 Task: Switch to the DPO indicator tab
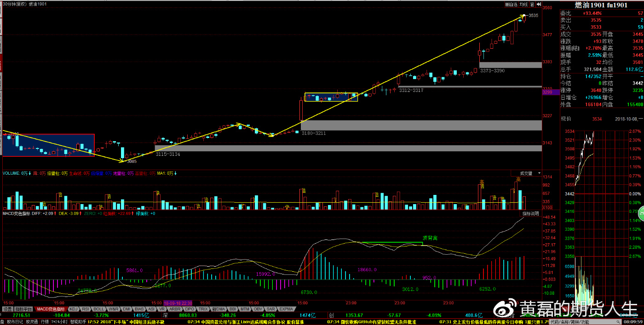pyautogui.click(x=190, y=309)
